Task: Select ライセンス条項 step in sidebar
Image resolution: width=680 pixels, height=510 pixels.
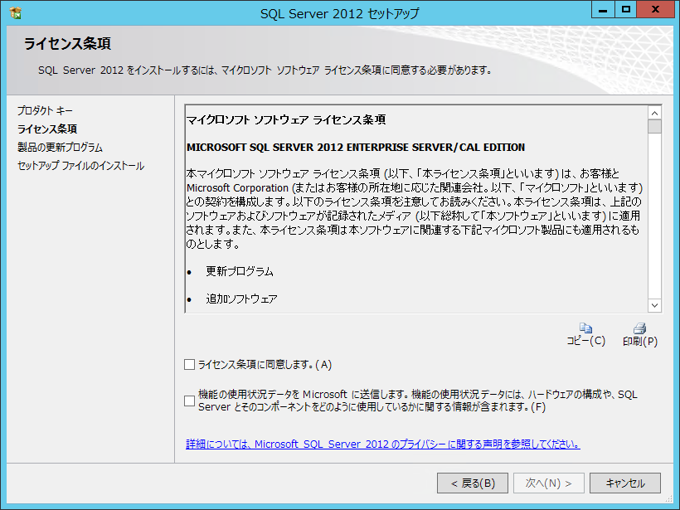Action: (47, 129)
